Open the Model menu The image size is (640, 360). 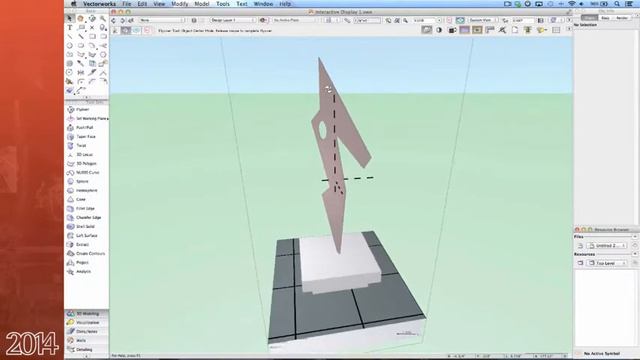click(202, 4)
